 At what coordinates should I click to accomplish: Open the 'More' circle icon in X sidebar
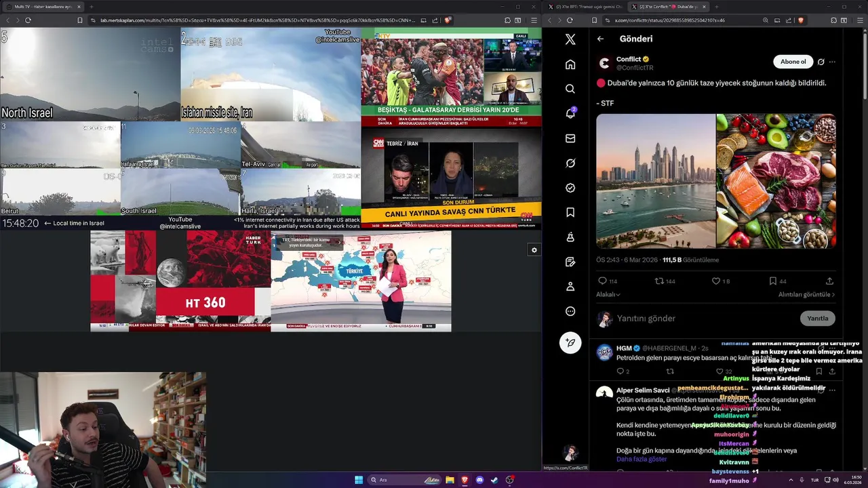coord(570,311)
